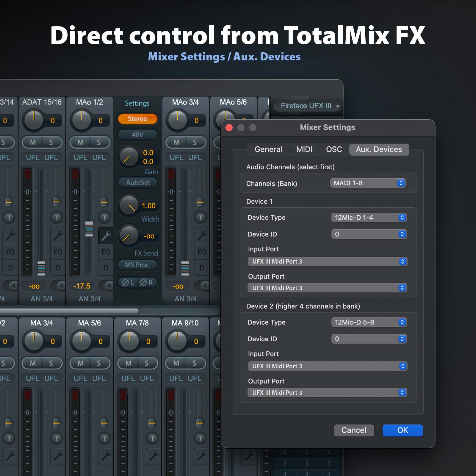The width and height of the screenshot is (476, 476).
Task: Open Device 2 Output Port dropdown
Action: click(x=327, y=392)
